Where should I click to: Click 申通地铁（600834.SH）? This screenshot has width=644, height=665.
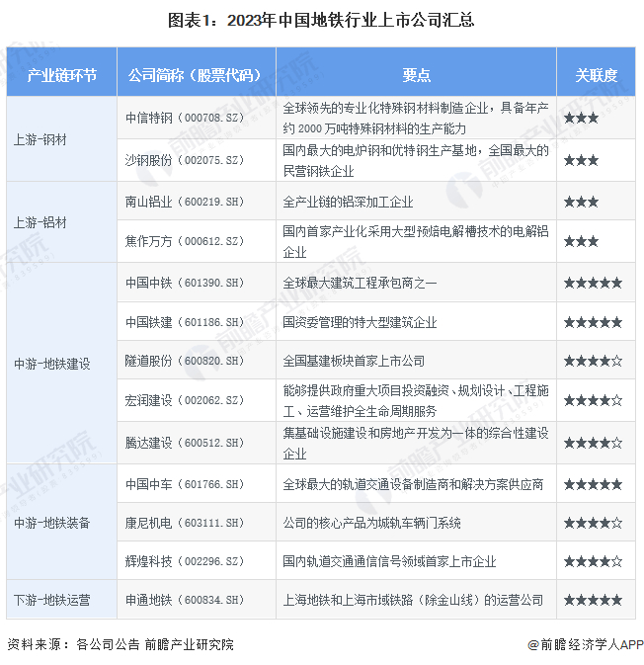(185, 600)
